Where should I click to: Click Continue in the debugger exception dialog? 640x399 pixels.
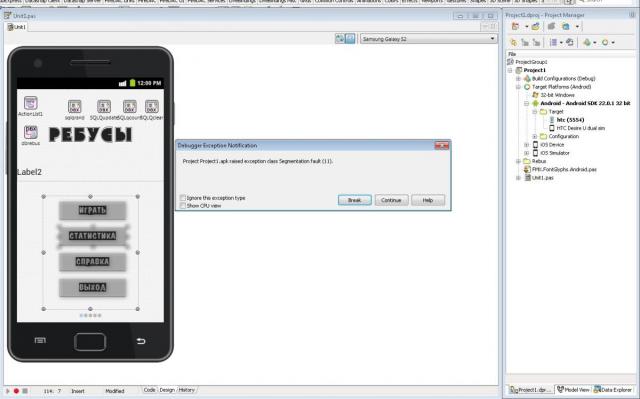point(391,200)
